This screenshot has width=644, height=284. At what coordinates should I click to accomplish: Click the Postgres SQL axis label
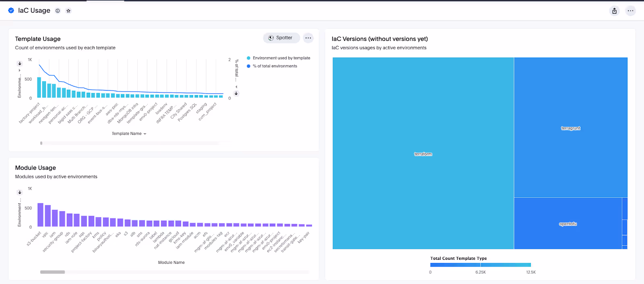pyautogui.click(x=187, y=112)
